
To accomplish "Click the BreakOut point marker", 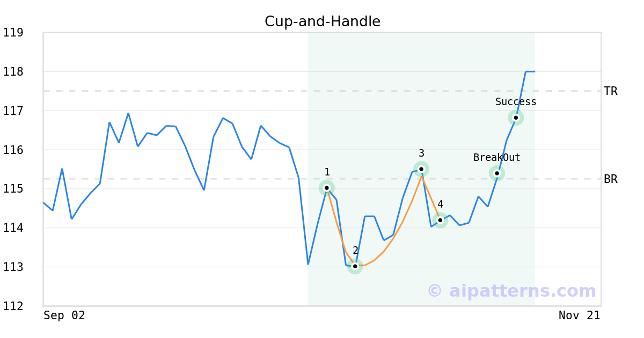I will pyautogui.click(x=497, y=173).
